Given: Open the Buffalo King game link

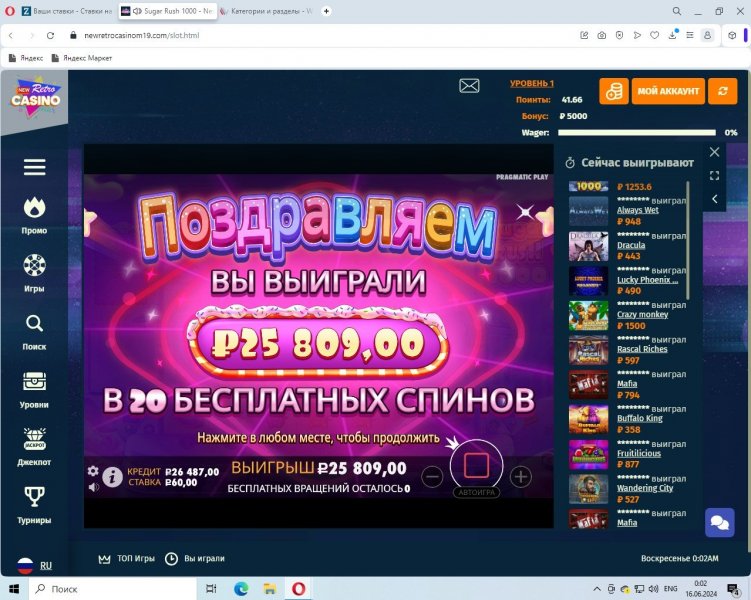Looking at the screenshot, I should (639, 419).
